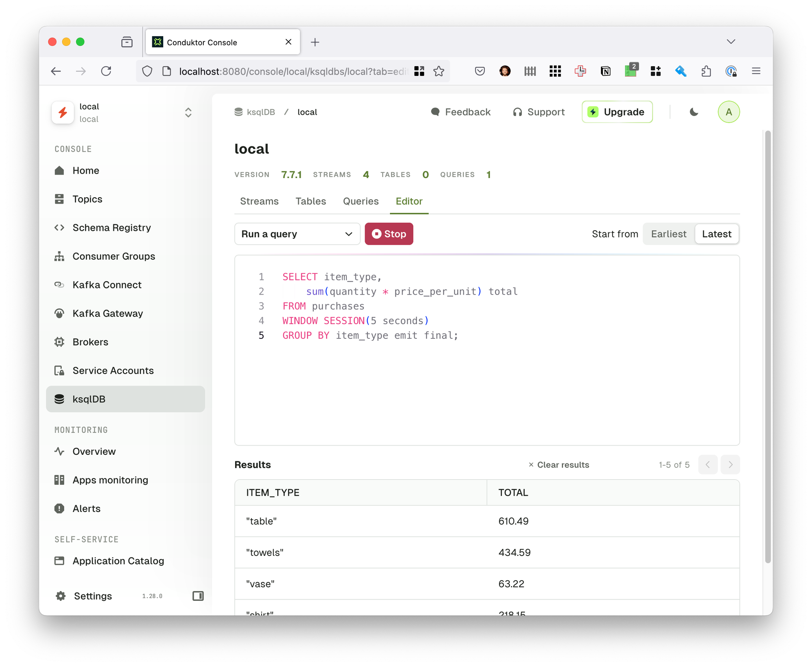Stop the running query
The width and height of the screenshot is (812, 667).
click(389, 234)
